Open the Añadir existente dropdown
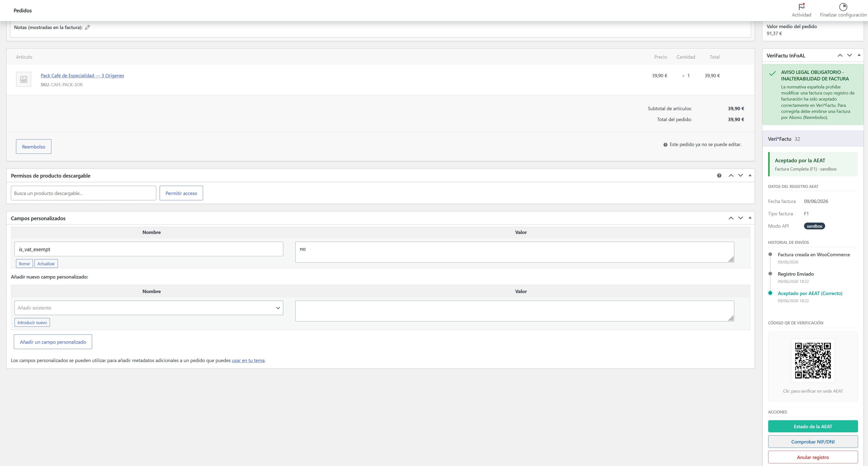This screenshot has height=466, width=868. coord(149,308)
